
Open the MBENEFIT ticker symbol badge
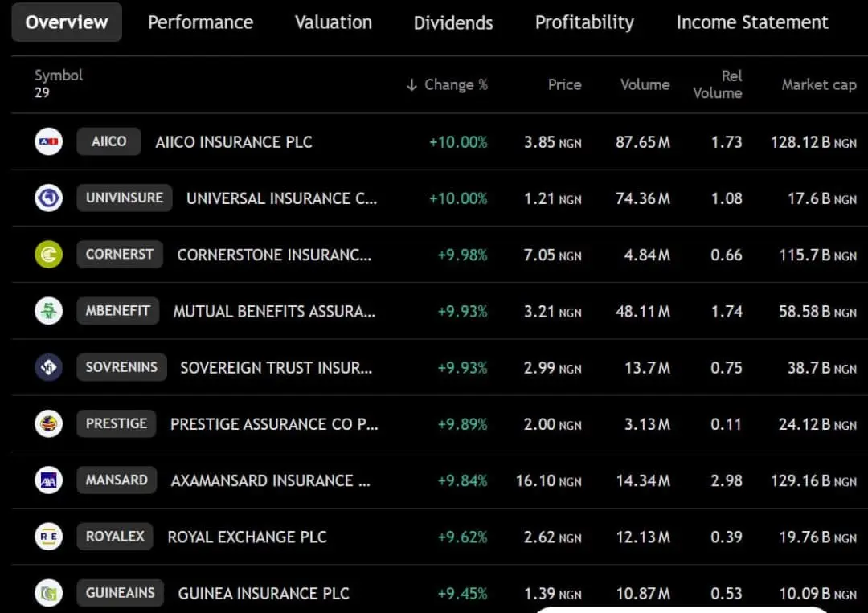pos(118,311)
